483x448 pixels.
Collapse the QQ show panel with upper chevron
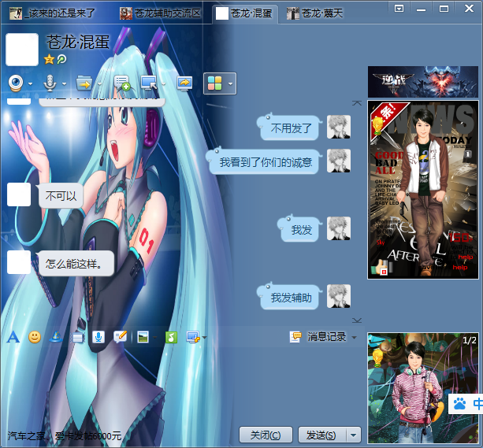357,103
